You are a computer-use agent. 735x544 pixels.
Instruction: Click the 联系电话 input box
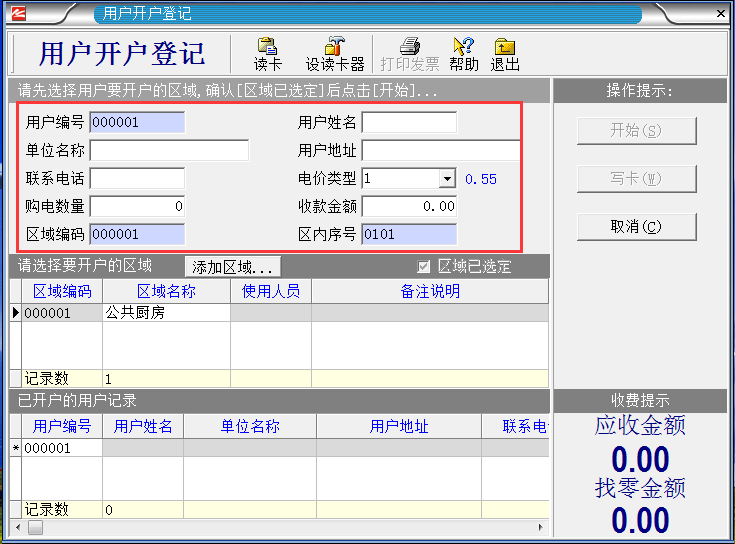pos(137,179)
